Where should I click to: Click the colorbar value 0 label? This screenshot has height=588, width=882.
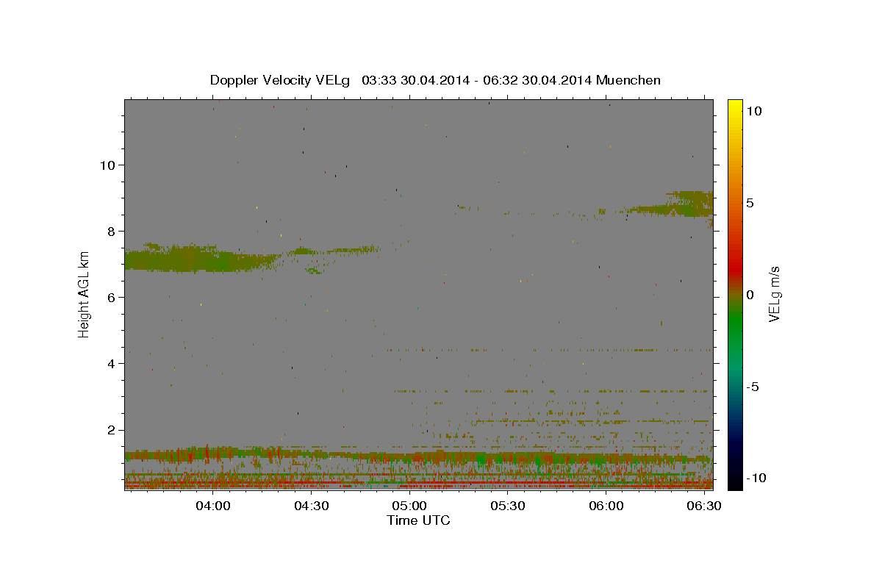click(x=750, y=295)
